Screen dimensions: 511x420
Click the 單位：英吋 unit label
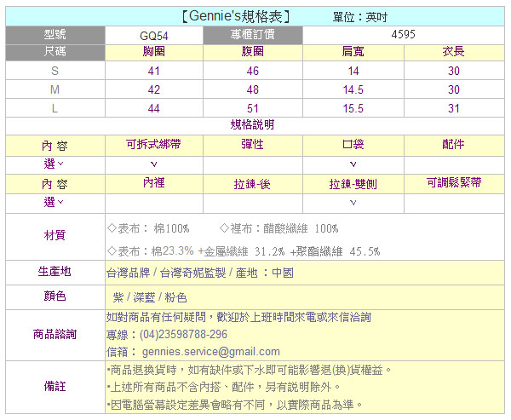360,17
